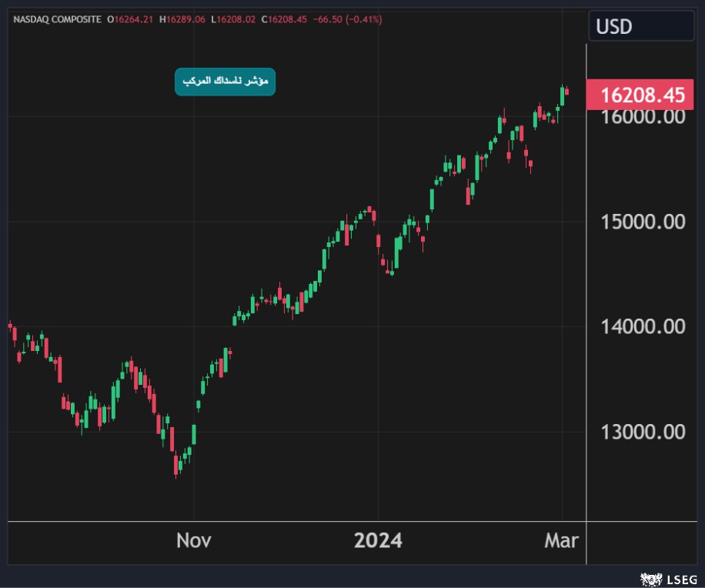This screenshot has width=705, height=588.
Task: Click the 15000.00 price axis label
Action: click(x=643, y=222)
